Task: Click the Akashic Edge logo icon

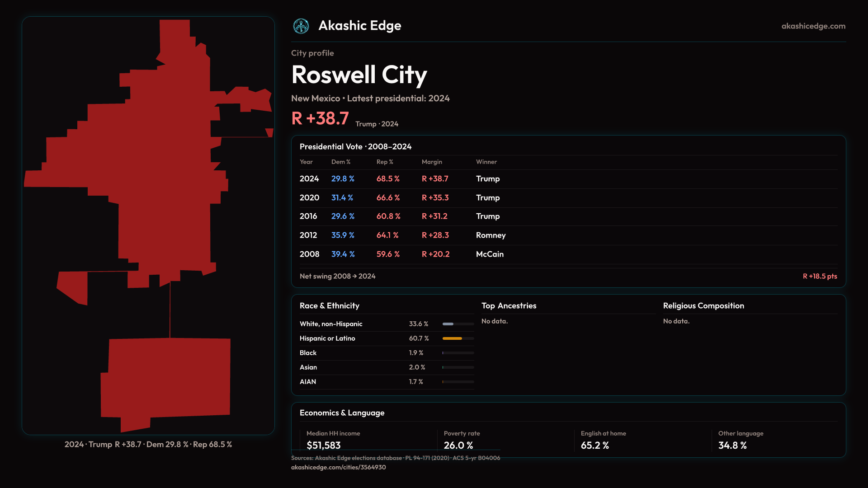Action: 301,26
